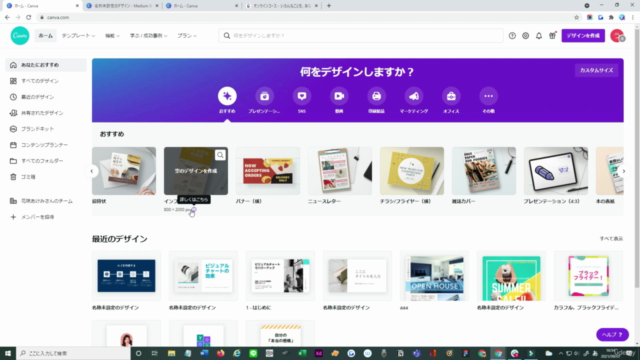This screenshot has height=360, width=640.
Task: Open the 雑誌カバー thumbnail
Action: click(484, 171)
